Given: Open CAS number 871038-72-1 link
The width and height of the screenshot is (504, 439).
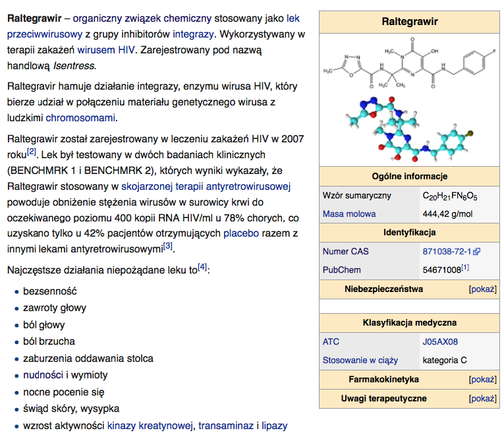Looking at the screenshot, I should click(x=447, y=252).
